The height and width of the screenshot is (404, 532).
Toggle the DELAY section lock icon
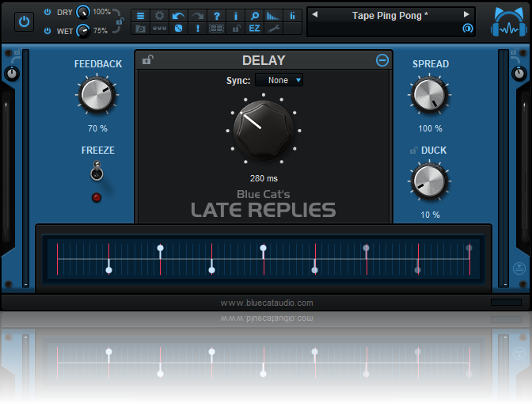148,60
